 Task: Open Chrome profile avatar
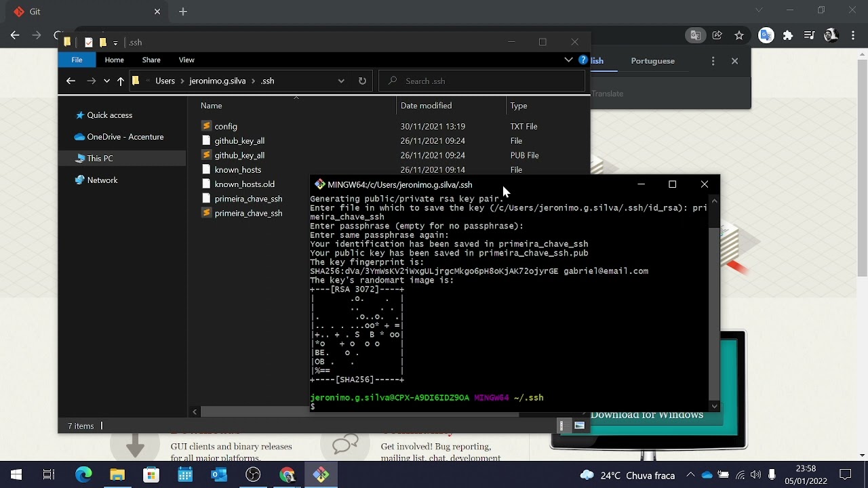click(831, 35)
